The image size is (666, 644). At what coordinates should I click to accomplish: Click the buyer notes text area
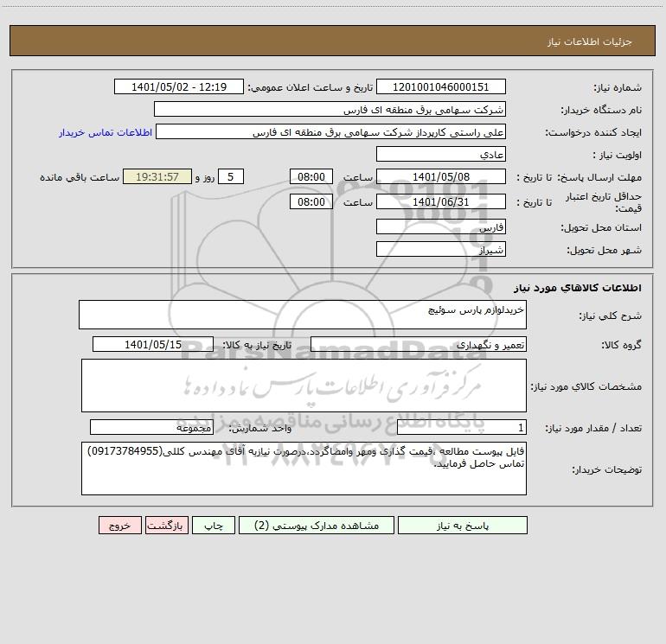304,469
